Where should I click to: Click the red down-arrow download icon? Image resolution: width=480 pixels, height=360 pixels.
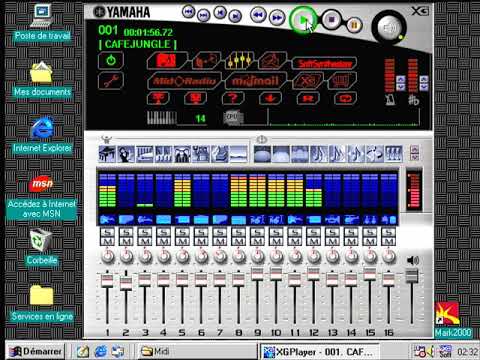click(270, 98)
